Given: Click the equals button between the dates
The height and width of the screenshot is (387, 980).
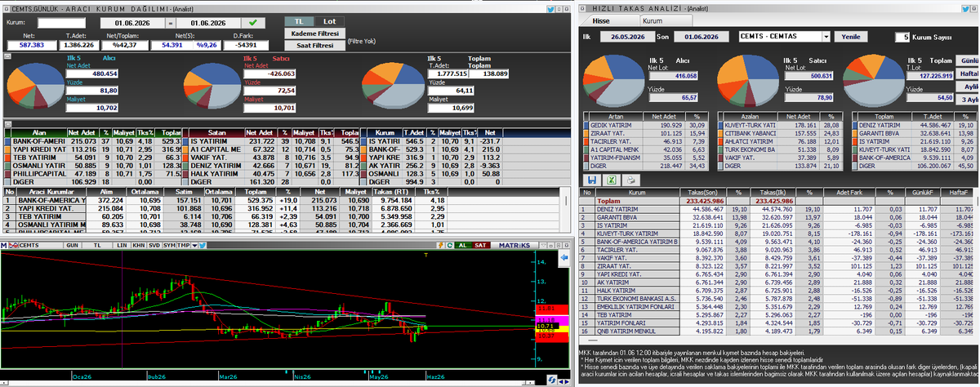Looking at the screenshot, I should click(171, 23).
